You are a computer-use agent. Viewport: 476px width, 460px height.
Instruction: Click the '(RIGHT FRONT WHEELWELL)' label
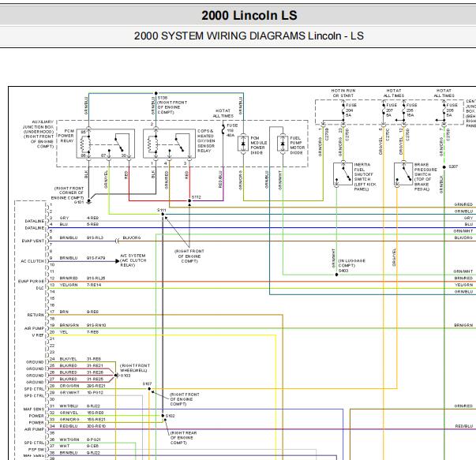click(x=135, y=368)
